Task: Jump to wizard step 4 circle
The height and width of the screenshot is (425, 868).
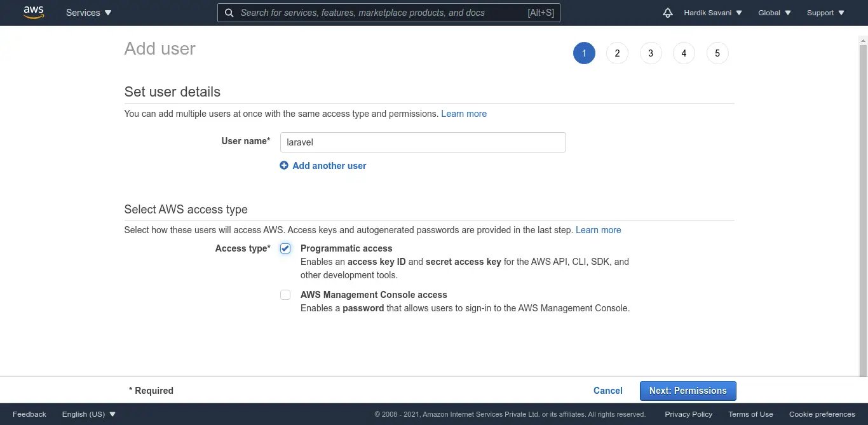Action: tap(684, 53)
